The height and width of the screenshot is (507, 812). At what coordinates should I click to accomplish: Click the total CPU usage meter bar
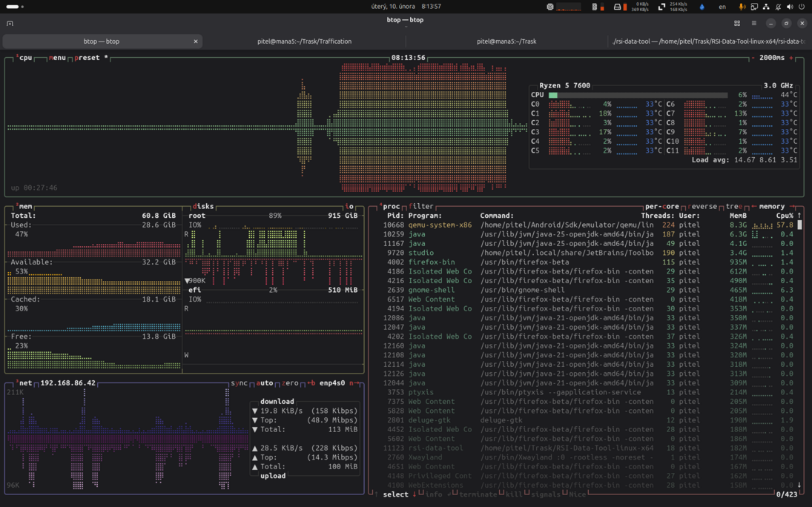(638, 95)
